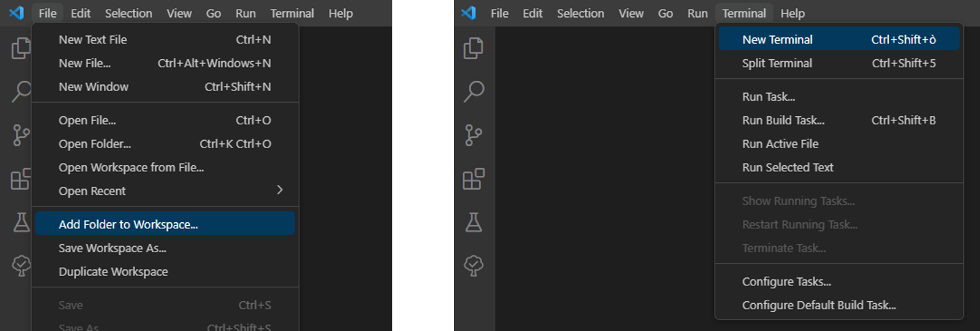Click Search icon in right window's activity bar

click(x=473, y=91)
